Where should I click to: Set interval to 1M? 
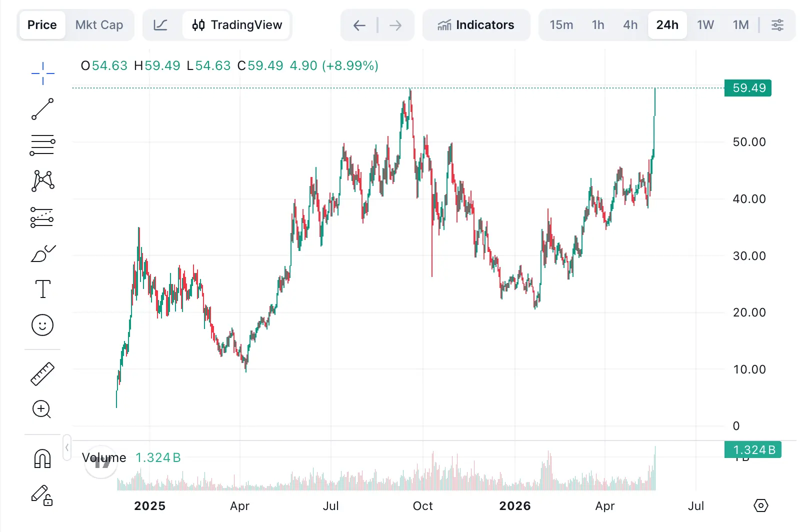tap(741, 25)
